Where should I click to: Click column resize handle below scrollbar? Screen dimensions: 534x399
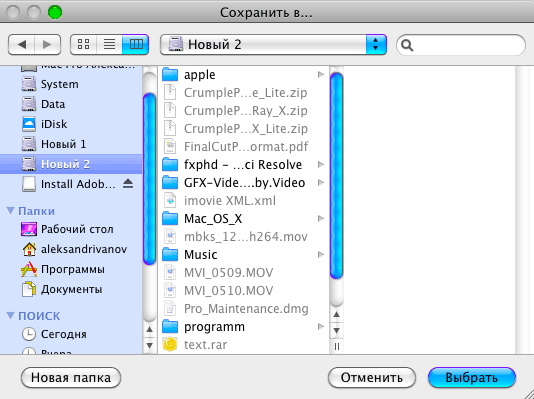[x=336, y=347]
